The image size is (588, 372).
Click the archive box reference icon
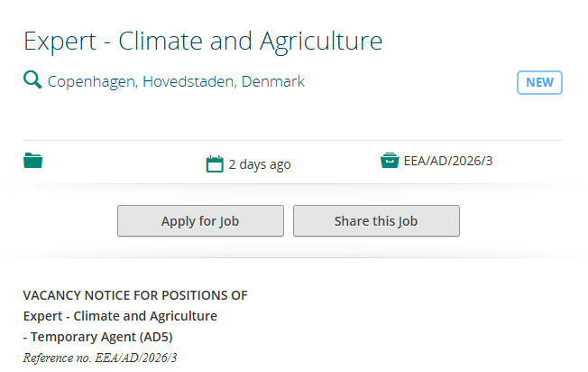coord(390,161)
